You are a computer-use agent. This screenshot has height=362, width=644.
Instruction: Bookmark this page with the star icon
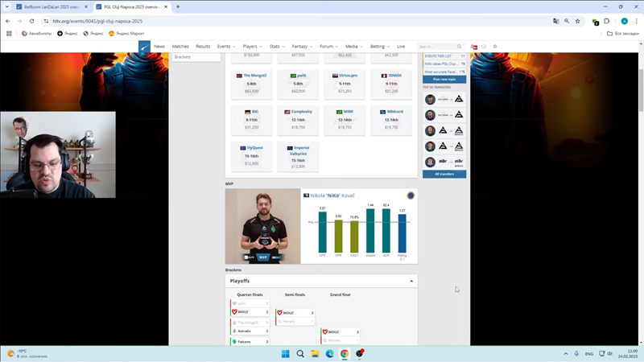tap(577, 21)
